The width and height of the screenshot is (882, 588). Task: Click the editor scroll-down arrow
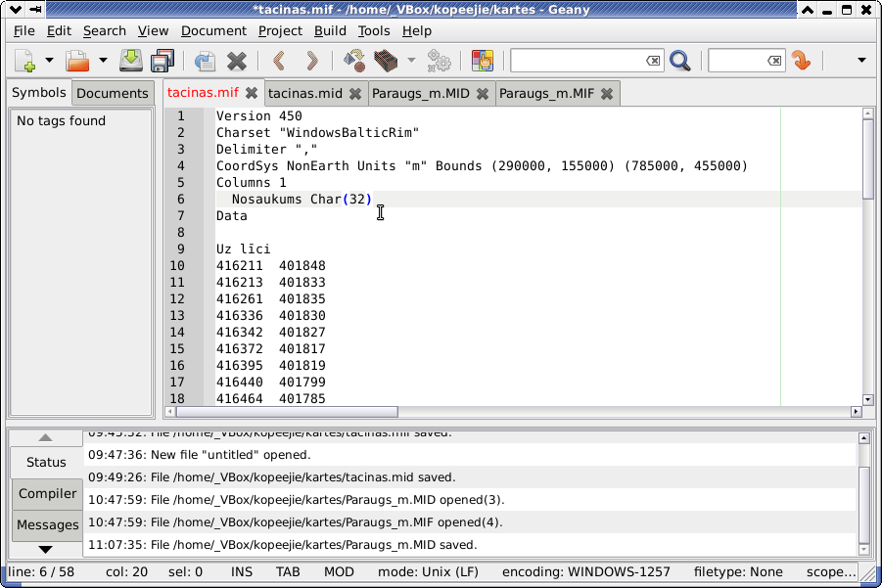[867, 400]
